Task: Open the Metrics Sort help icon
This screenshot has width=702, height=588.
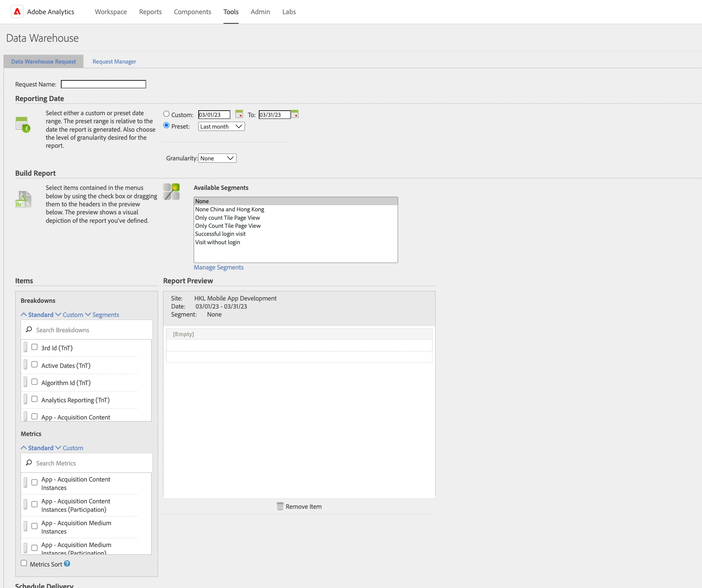Action: pyautogui.click(x=67, y=563)
